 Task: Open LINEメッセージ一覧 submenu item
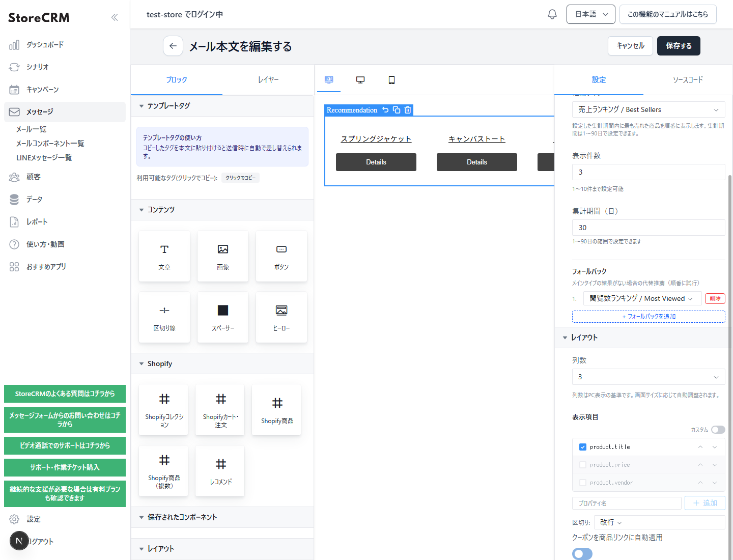(x=44, y=158)
